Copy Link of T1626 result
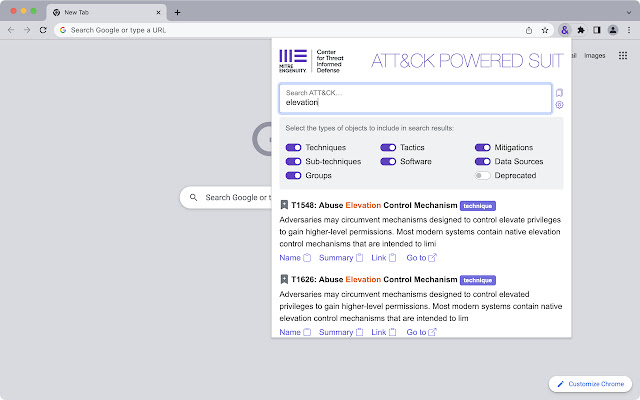Viewport: 640px width, 400px height. (383, 332)
